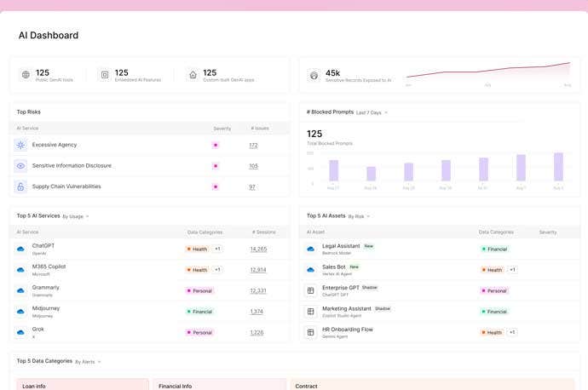The height and width of the screenshot is (390, 588).
Task: Select the Loan Info data category tile
Action: [x=83, y=384]
